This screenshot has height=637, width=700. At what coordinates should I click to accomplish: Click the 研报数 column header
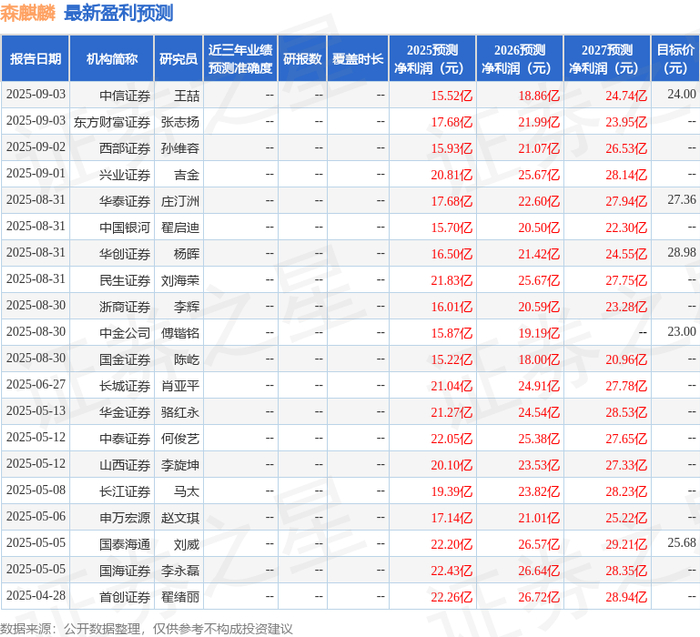302,58
